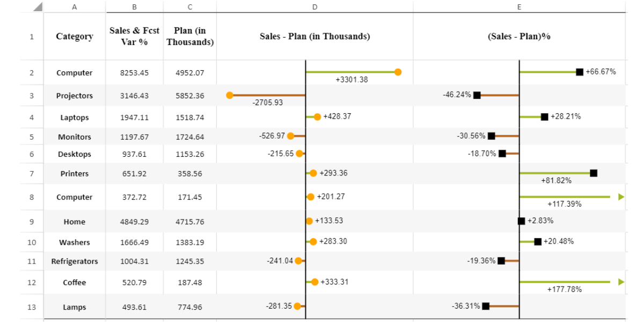
Task: Click the select-all corner triangle
Action: 38,7
